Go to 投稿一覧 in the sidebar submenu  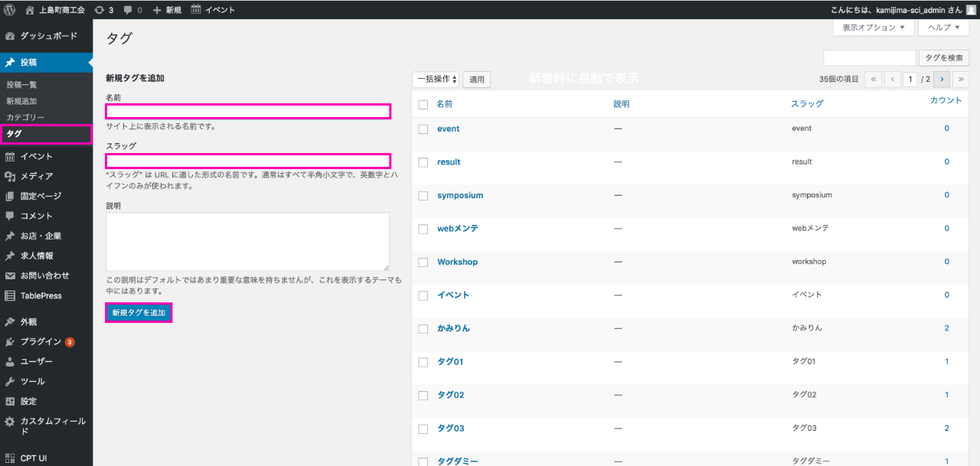21,85
